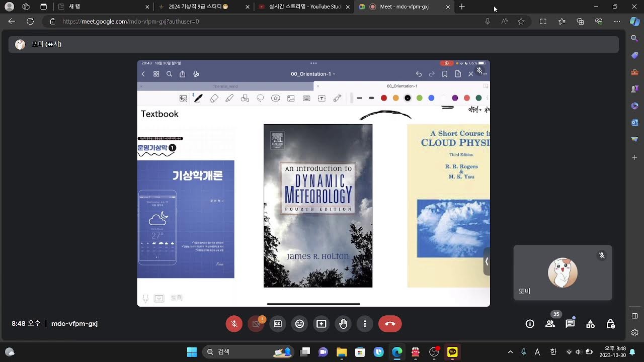Open meeting details info icon
The image size is (644, 362).
530,324
